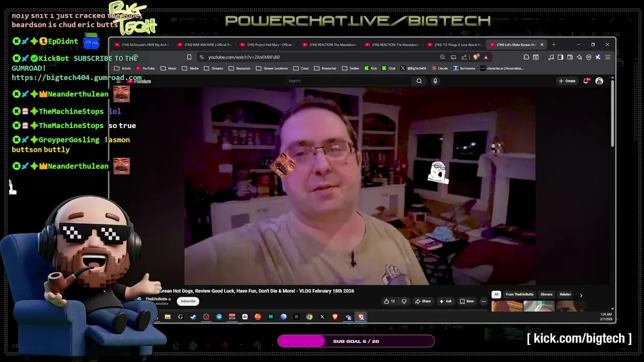
Task: Click the share icon in address bar
Action: [x=464, y=57]
